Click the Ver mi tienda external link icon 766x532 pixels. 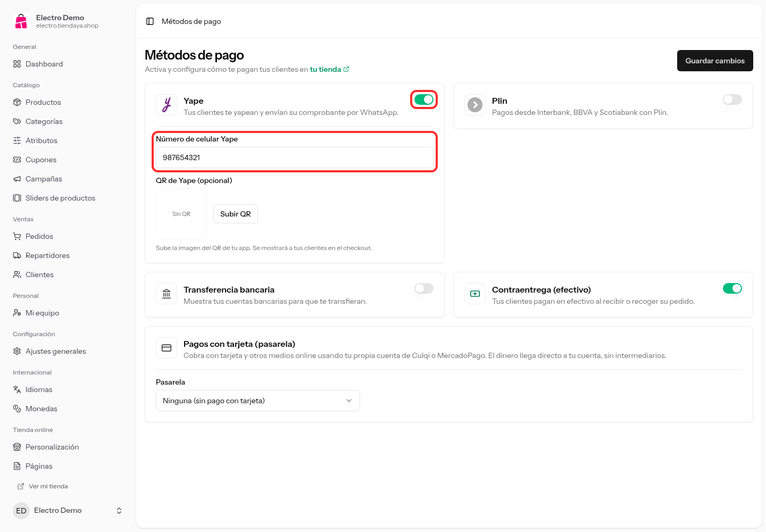coord(21,486)
